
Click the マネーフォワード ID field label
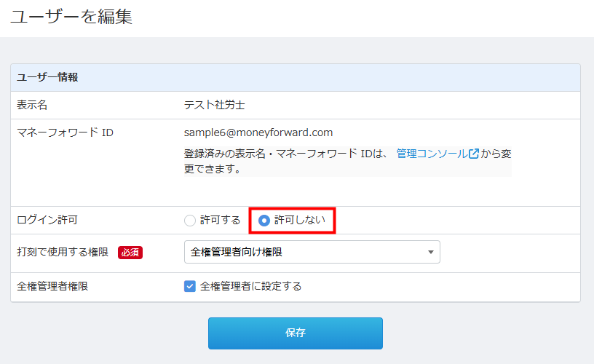(66, 132)
